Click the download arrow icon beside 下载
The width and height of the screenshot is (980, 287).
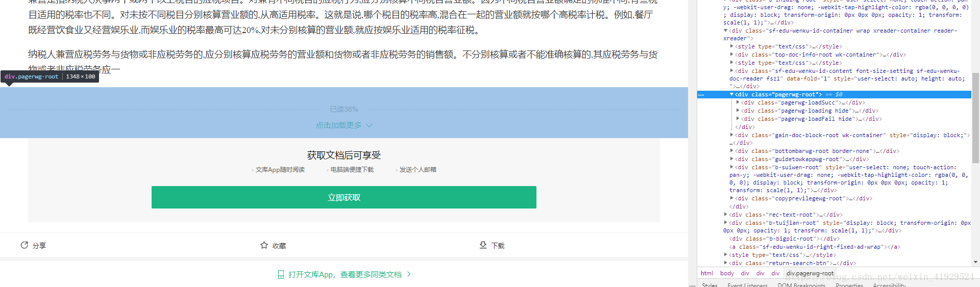click(483, 245)
